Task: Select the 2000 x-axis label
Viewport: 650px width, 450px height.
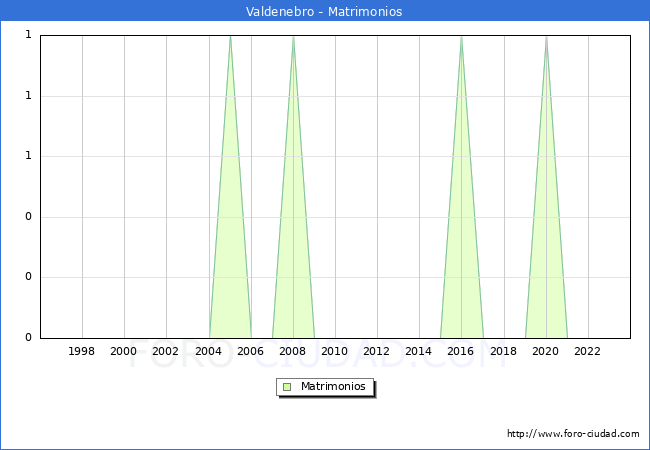Action: (124, 351)
